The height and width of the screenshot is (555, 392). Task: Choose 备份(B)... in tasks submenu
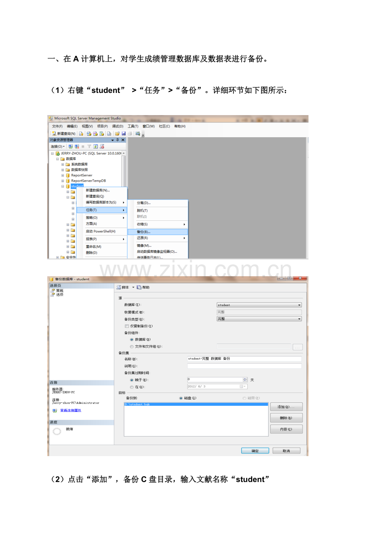pyautogui.click(x=158, y=232)
